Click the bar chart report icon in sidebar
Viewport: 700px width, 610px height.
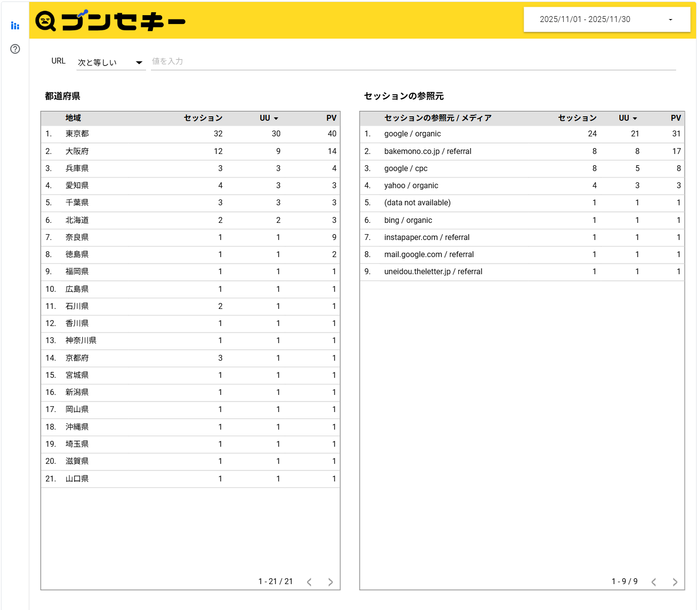15,26
